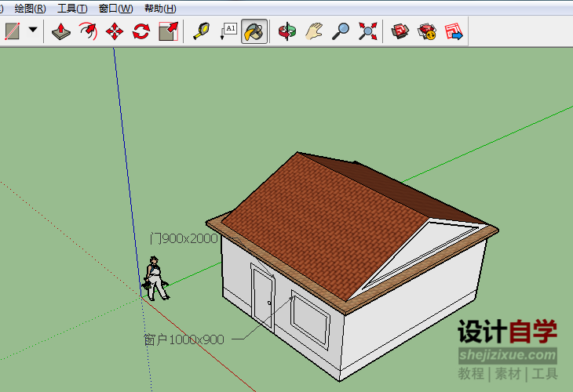Screen dimensions: 573x392
Task: Expand the dropdown arrow beside shape tool
Action: click(x=33, y=31)
